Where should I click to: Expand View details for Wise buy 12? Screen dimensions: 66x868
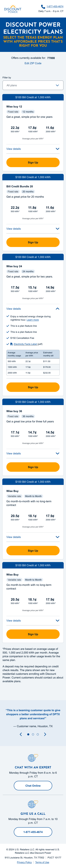(33, 149)
